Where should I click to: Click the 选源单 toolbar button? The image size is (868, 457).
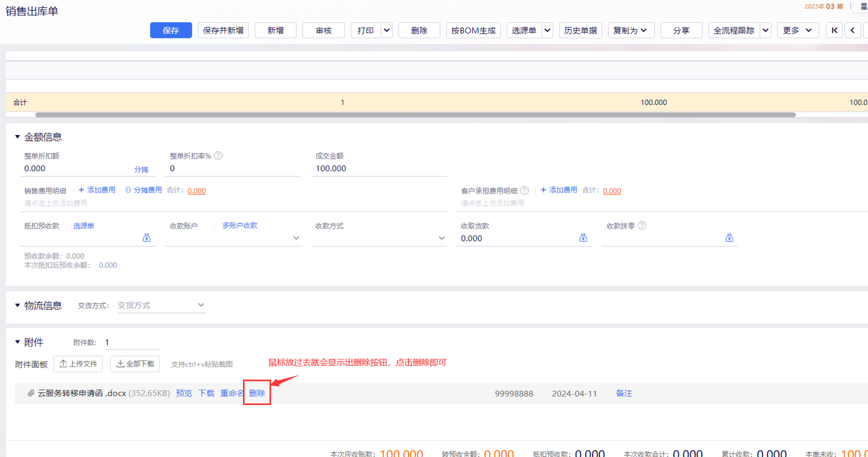point(525,30)
